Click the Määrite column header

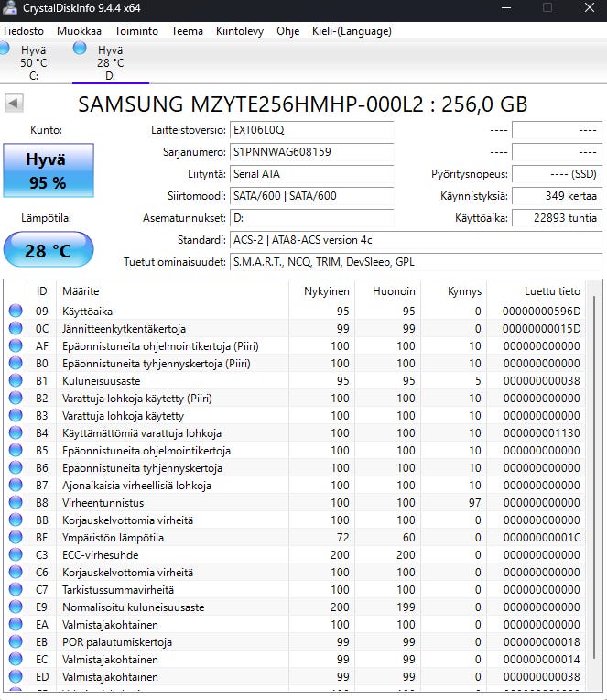pos(173,291)
